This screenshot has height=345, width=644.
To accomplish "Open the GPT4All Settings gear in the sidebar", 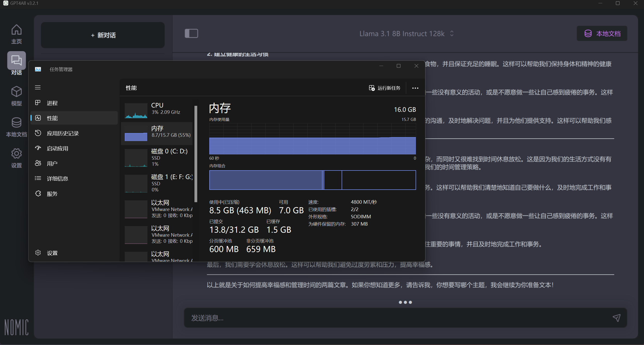I will point(16,153).
